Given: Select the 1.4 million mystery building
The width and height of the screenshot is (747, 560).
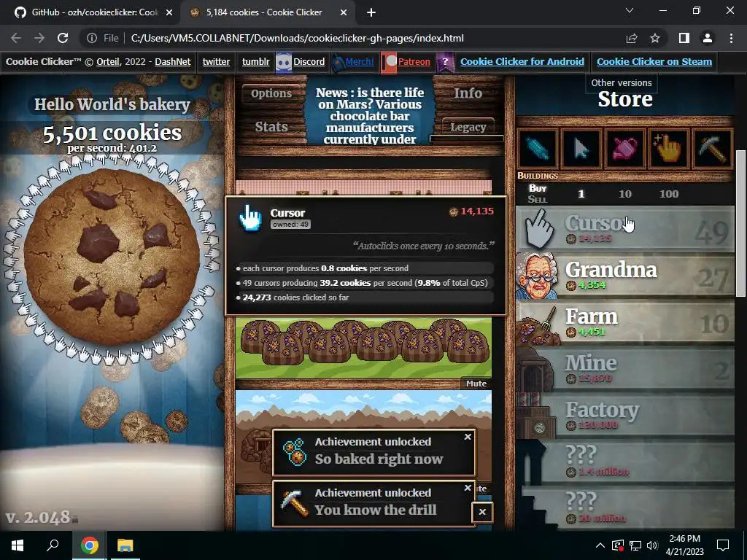Looking at the screenshot, I should coord(625,462).
